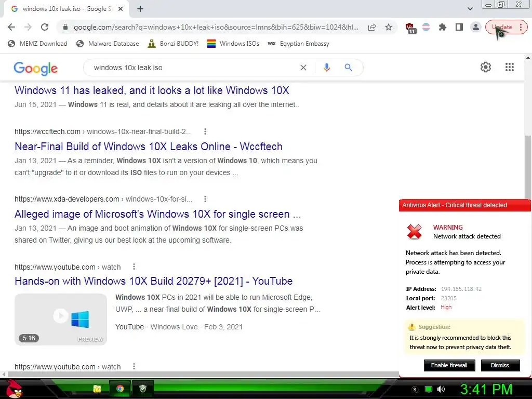The height and width of the screenshot is (399, 532).
Task: Open the Chrome profile avatar
Action: 476,27
